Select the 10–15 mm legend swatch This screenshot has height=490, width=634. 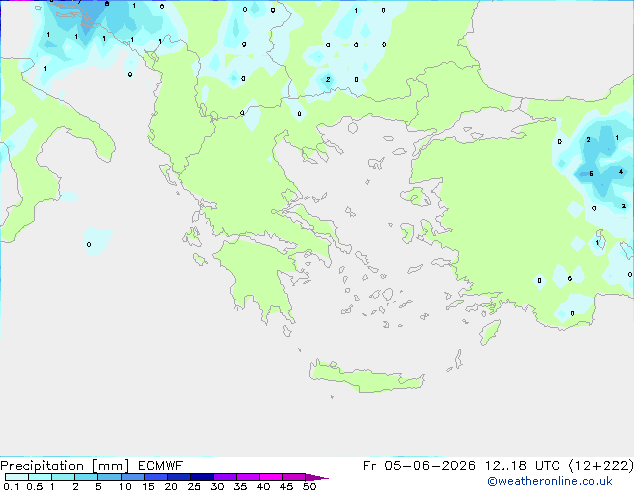[133, 477]
